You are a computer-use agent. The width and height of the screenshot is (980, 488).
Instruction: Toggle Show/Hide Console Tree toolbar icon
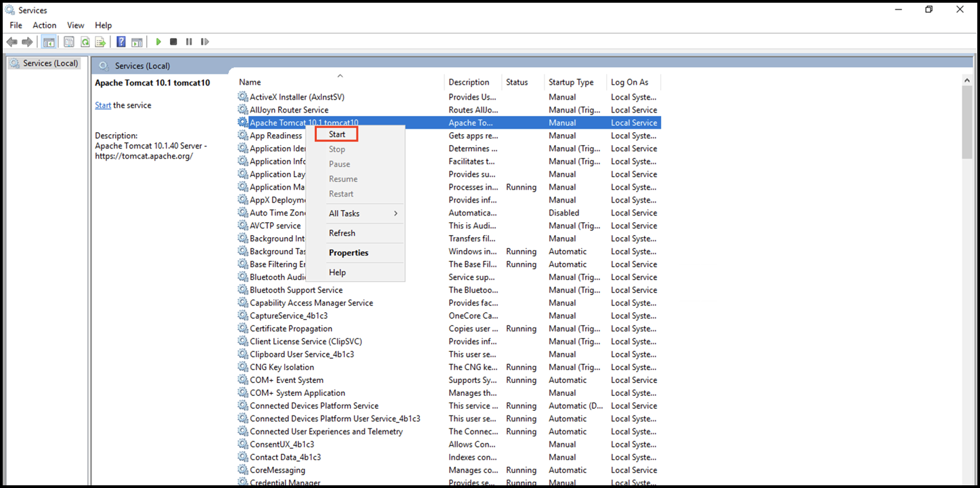tap(49, 42)
